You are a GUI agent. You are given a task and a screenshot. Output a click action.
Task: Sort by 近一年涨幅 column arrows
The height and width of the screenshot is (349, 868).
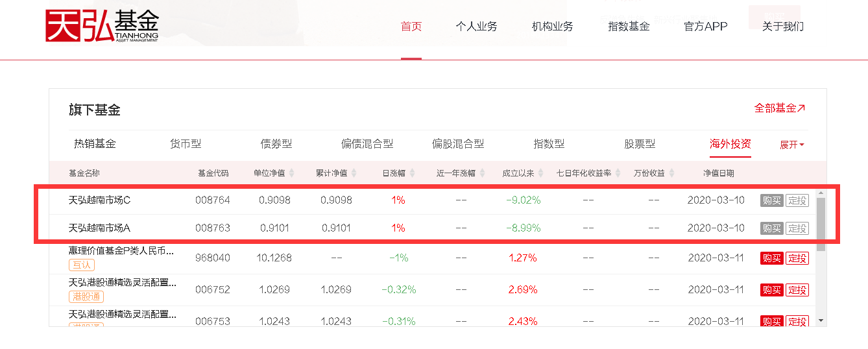click(x=482, y=174)
